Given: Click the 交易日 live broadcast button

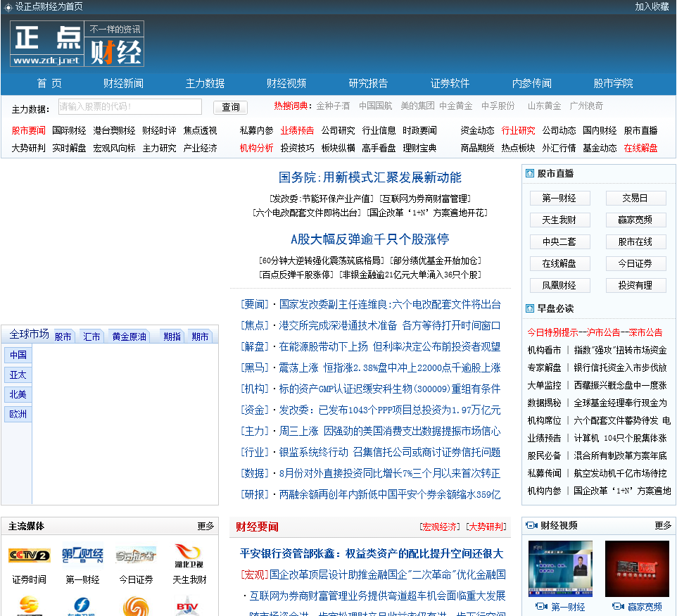Looking at the screenshot, I should click(636, 198).
